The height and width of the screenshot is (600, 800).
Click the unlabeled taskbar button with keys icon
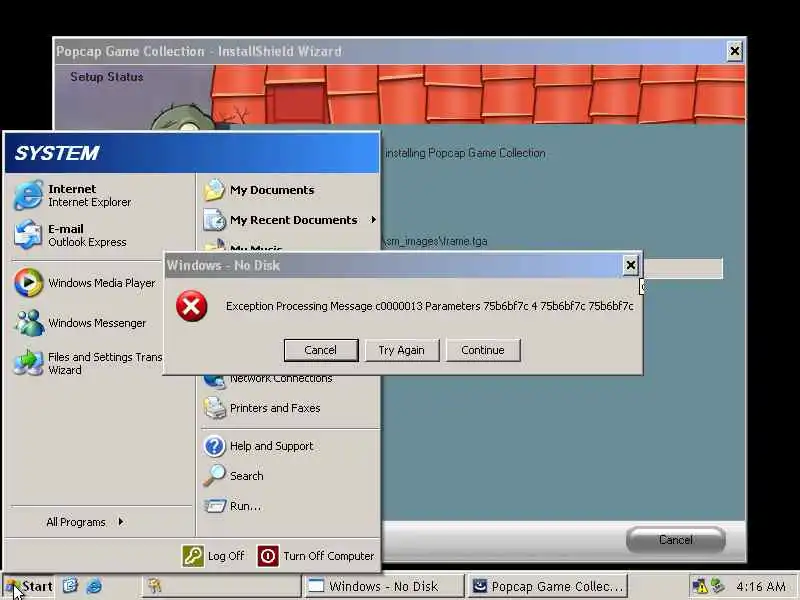pyautogui.click(x=220, y=586)
